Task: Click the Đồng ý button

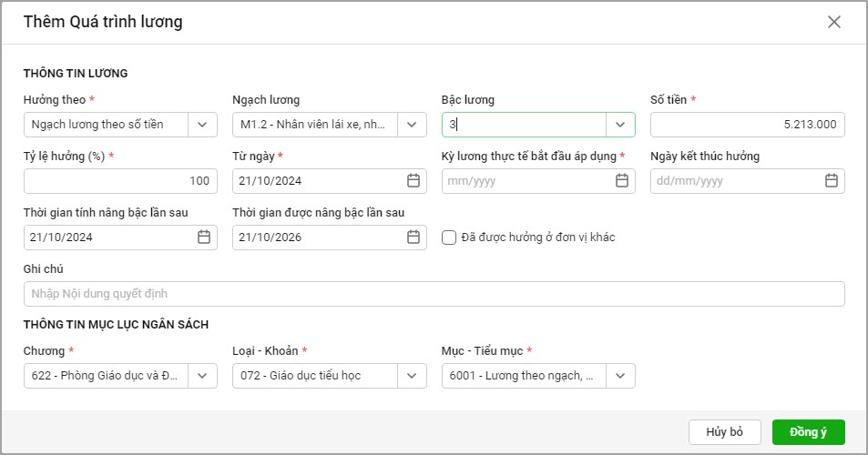Action: click(808, 432)
